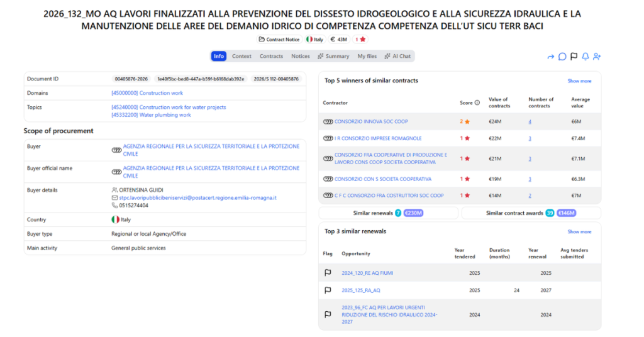
Task: Open the Contracts tab
Action: click(271, 56)
